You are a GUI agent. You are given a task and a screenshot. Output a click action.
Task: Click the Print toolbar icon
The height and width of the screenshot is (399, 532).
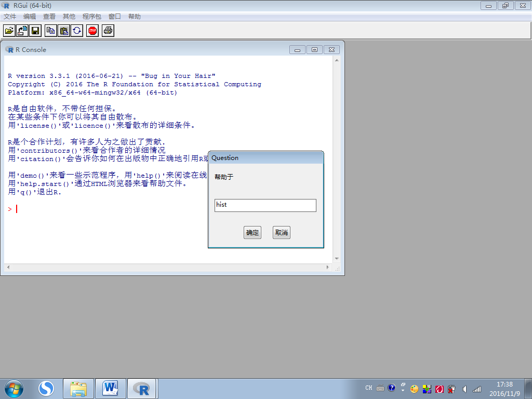108,31
